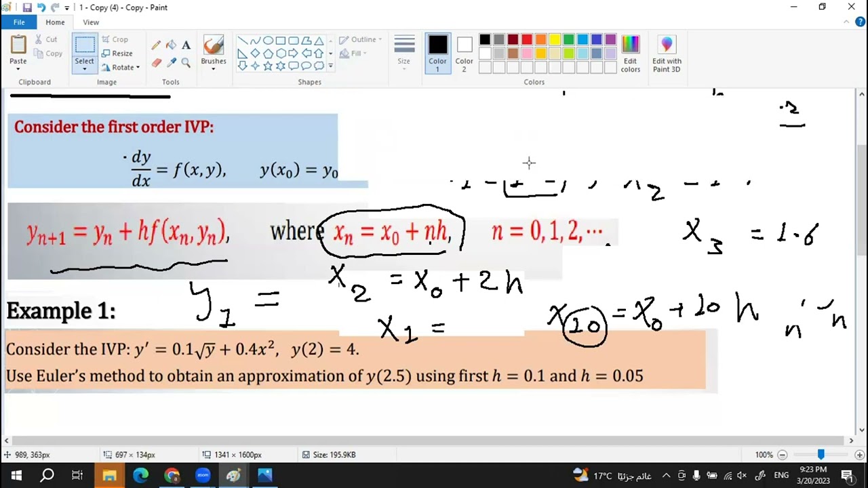
Task: Select the Pencil tool
Action: (156, 45)
